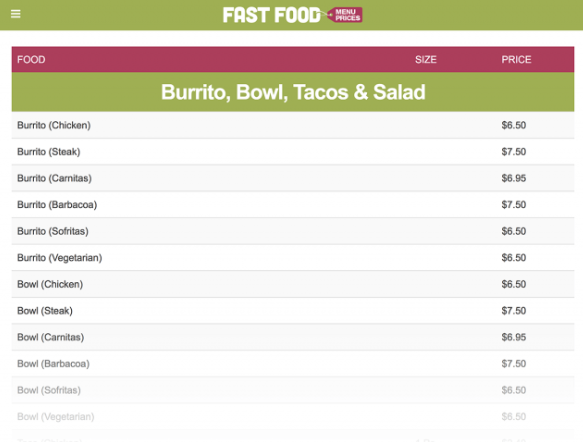Image resolution: width=583 pixels, height=442 pixels.
Task: Select the Bowl (Carnitas) item
Action: coord(293,337)
